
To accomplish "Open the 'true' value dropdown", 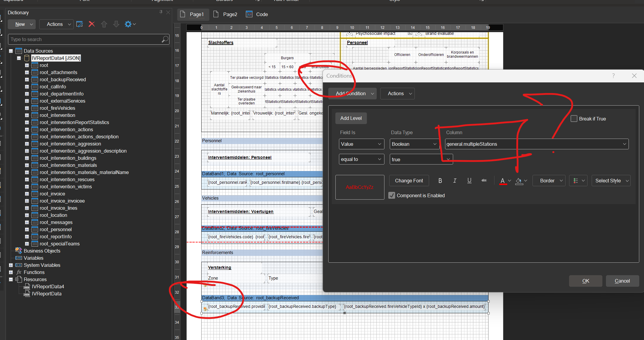I will 421,159.
